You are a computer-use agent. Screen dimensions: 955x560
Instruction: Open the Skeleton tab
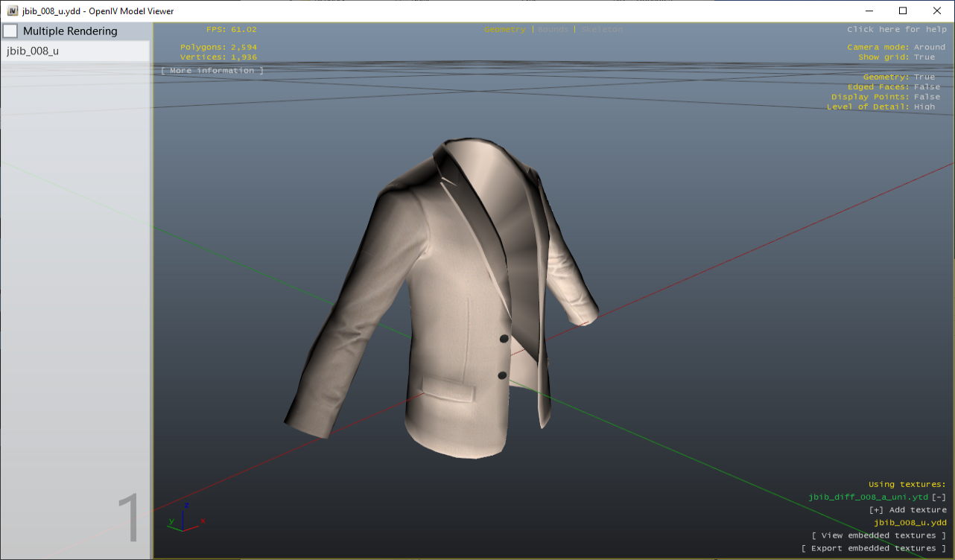click(603, 30)
